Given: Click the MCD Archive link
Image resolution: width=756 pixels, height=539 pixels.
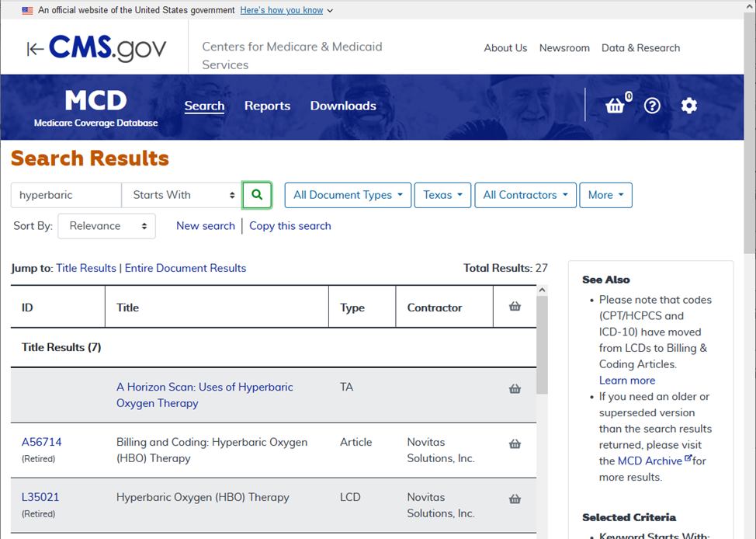Looking at the screenshot, I should (650, 461).
